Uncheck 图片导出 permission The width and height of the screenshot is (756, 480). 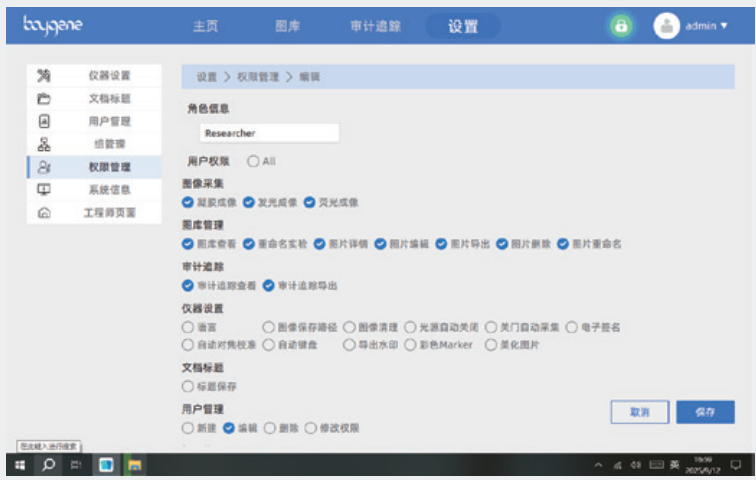[x=441, y=244]
